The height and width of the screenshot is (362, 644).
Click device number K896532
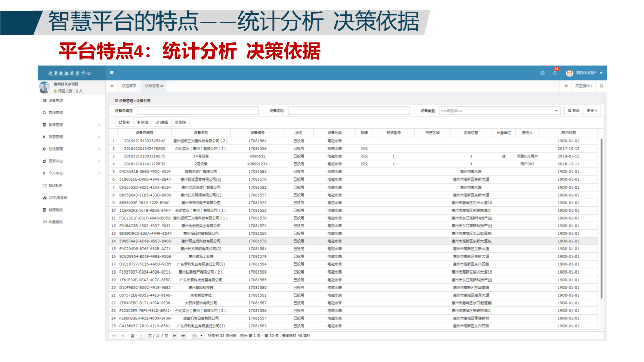coord(257,156)
